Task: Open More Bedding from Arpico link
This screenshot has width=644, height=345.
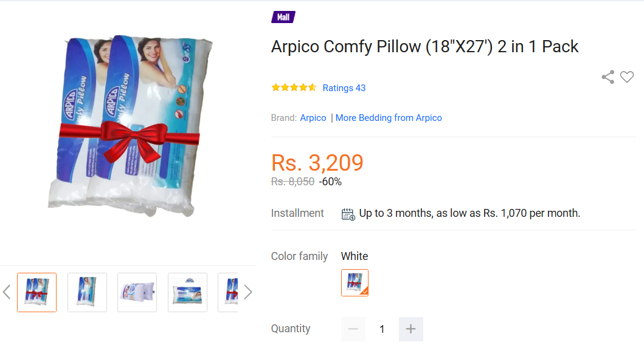Action: 389,118
